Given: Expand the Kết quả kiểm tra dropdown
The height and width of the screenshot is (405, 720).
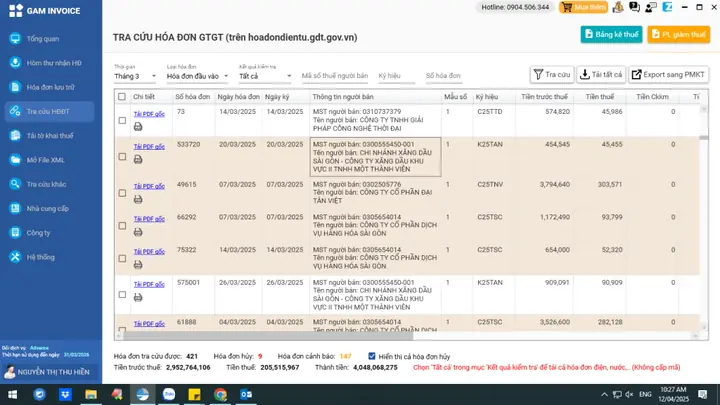Looking at the screenshot, I should pos(265,76).
